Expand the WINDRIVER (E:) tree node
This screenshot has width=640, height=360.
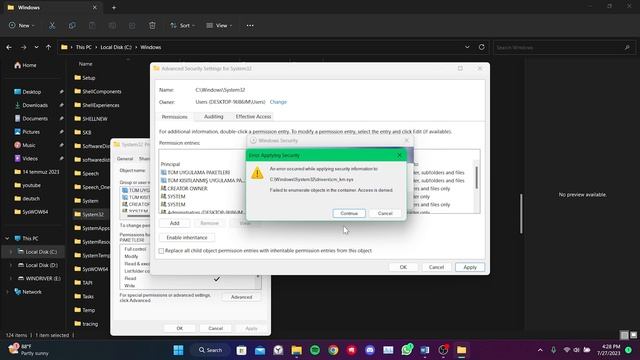click(11, 279)
